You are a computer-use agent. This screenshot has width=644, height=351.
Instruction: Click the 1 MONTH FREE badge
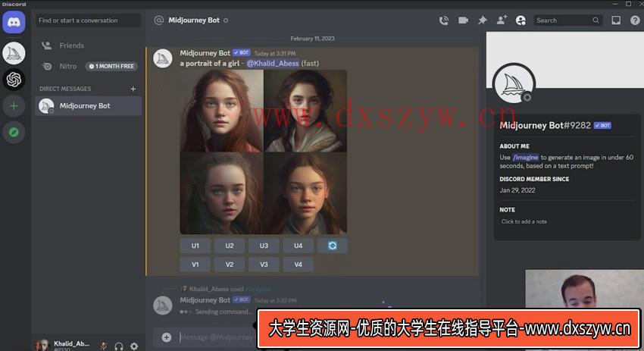111,66
